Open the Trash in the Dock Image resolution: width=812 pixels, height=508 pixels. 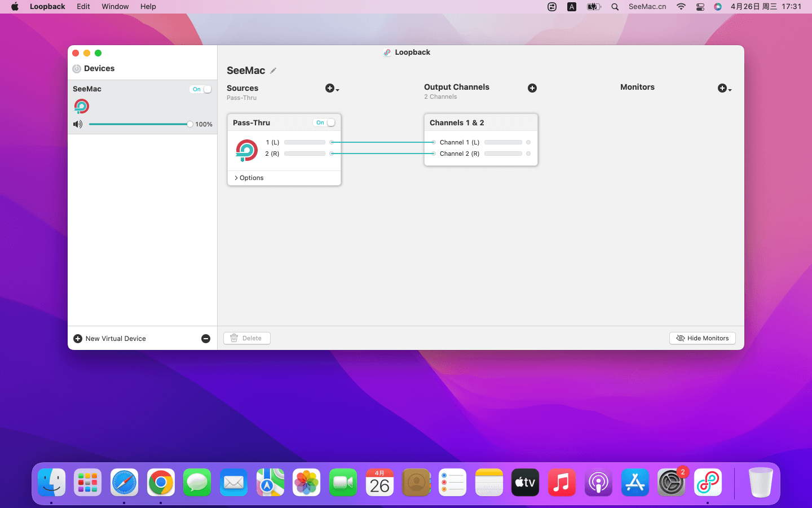(x=761, y=483)
